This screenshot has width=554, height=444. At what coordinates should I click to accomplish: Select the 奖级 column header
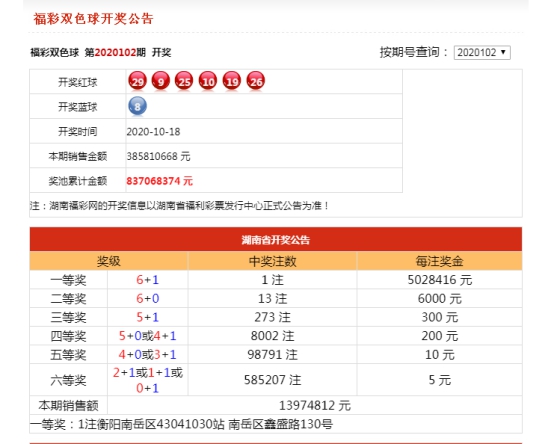coord(109,261)
